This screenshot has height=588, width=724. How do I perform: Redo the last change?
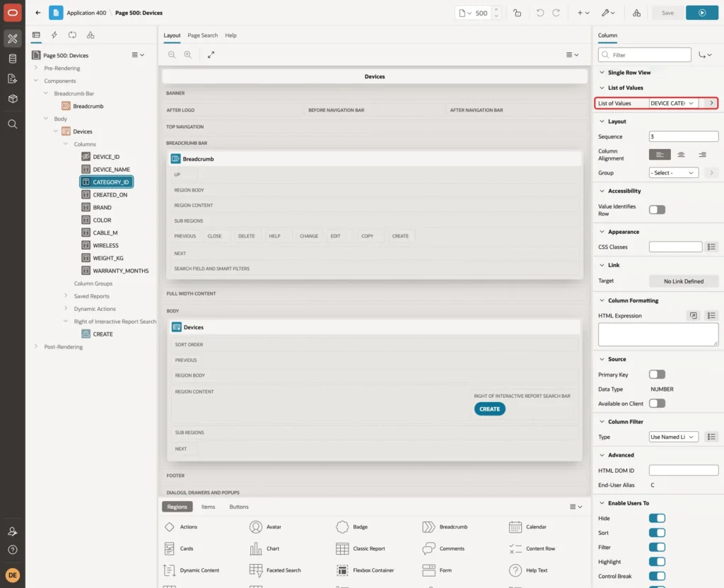click(x=556, y=13)
